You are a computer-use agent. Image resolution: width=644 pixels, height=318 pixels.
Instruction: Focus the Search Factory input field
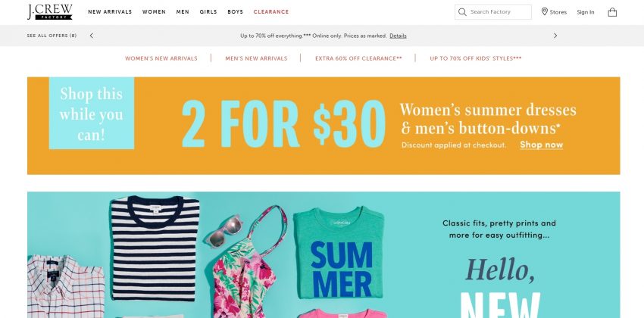click(x=493, y=12)
